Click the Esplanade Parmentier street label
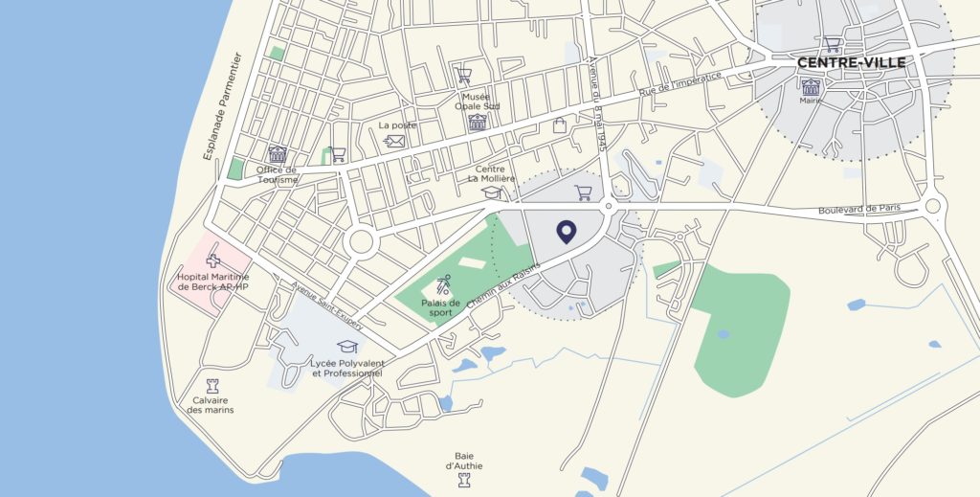The width and height of the screenshot is (980, 497). (221, 106)
